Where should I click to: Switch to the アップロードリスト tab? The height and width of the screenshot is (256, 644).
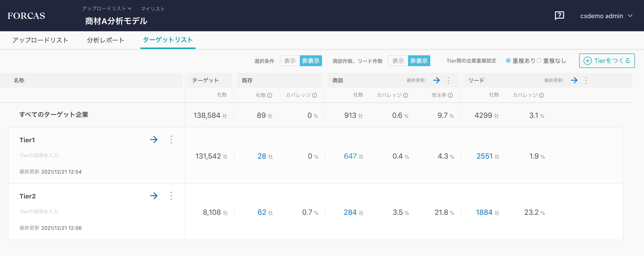40,40
